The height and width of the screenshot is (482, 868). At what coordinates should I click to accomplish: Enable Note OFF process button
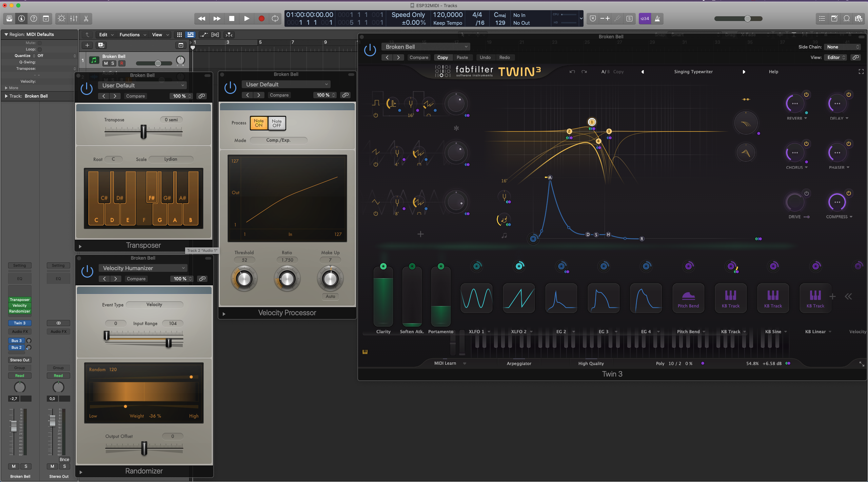277,123
